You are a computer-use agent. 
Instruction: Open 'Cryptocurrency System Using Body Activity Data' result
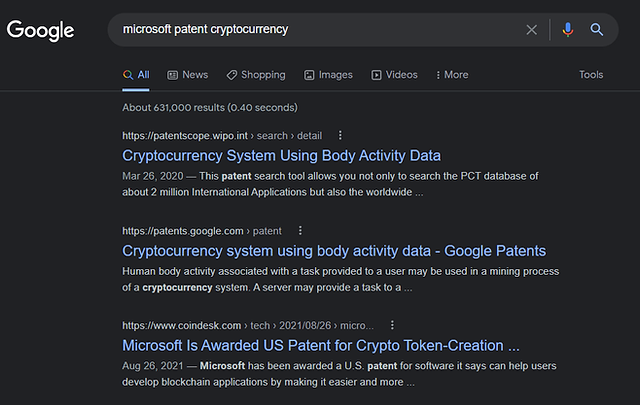[281, 156]
